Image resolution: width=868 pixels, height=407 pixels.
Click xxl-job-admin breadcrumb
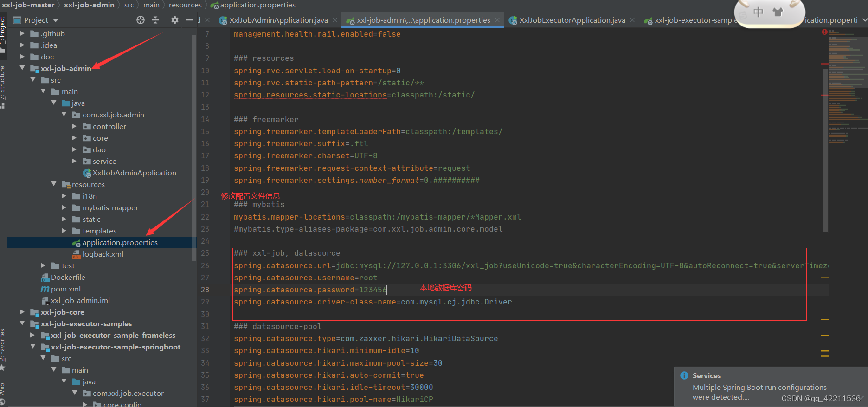click(x=89, y=5)
